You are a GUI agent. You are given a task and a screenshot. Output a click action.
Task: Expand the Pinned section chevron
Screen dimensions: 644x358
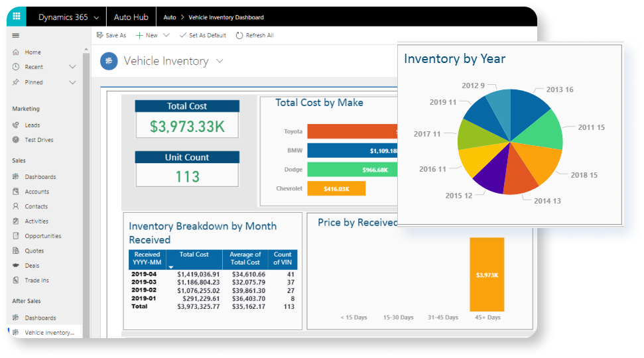[73, 82]
